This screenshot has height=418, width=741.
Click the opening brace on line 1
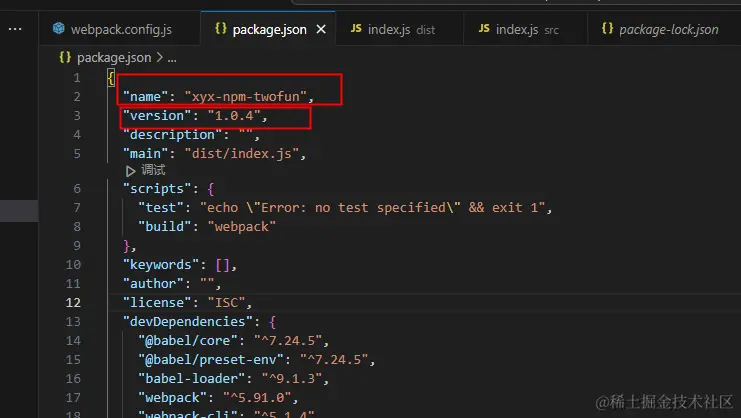(x=111, y=77)
